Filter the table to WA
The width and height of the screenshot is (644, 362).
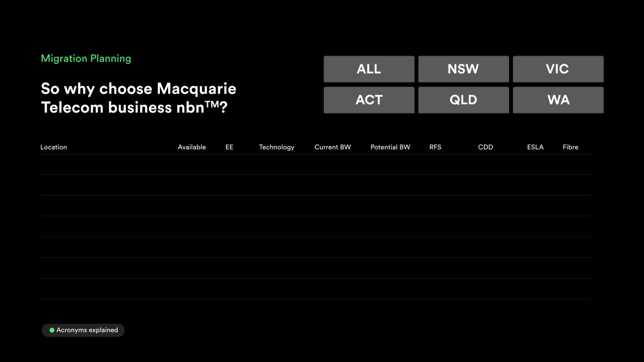[557, 100]
